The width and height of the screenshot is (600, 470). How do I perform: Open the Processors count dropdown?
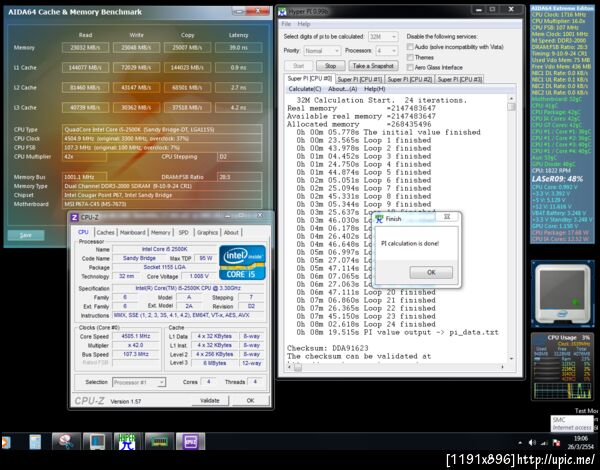[387, 51]
